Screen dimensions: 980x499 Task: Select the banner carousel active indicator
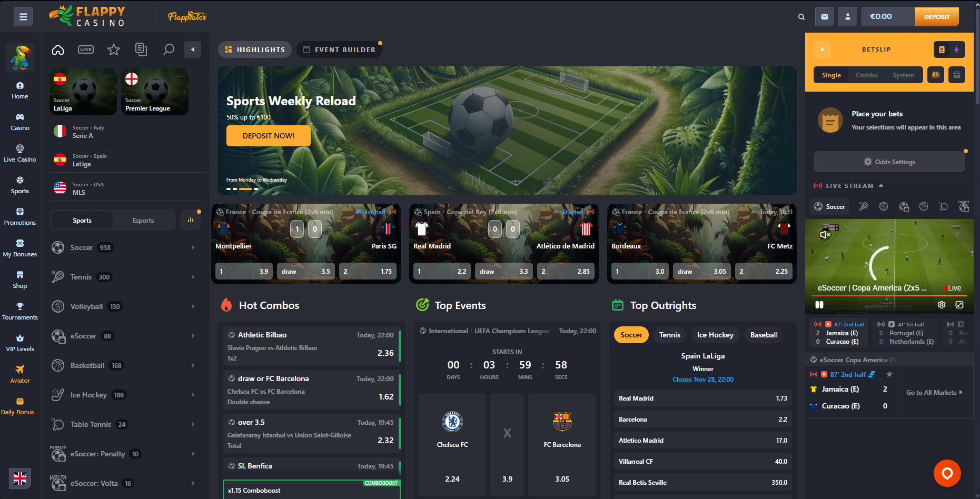click(245, 188)
